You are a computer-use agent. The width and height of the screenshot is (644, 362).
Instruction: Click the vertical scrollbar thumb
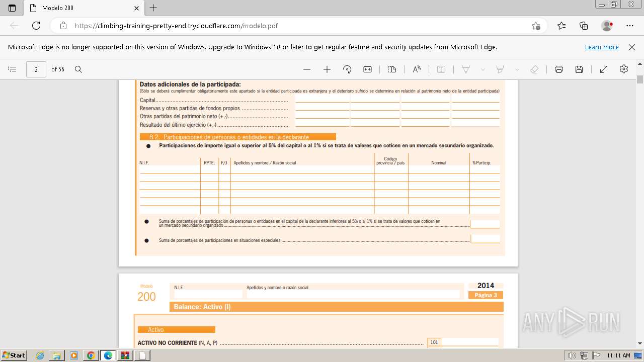click(640, 79)
